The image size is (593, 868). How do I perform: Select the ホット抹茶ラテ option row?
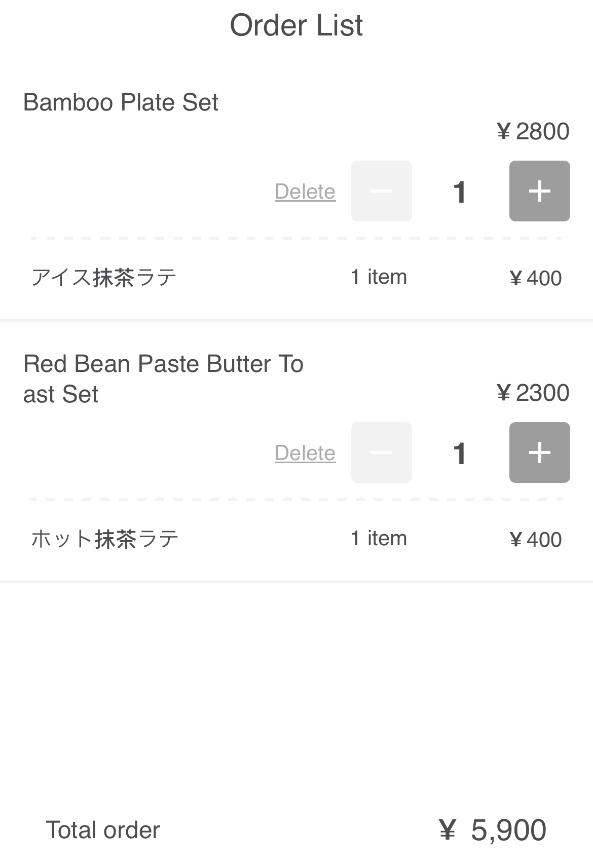point(296,539)
